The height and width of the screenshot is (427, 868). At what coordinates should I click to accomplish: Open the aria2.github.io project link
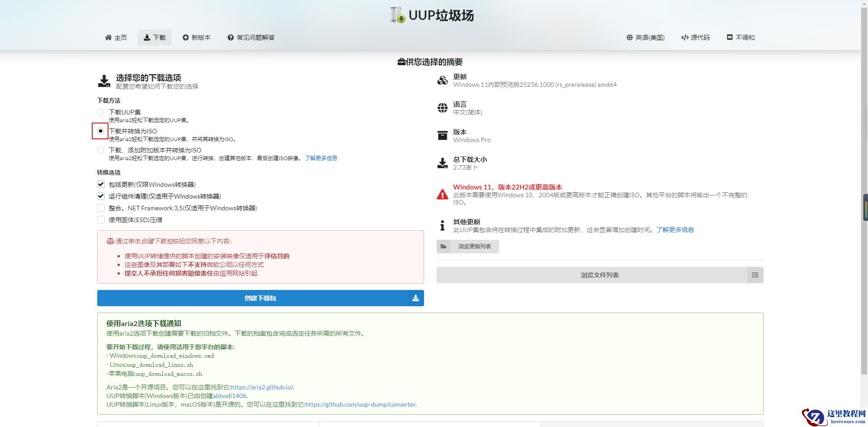click(x=262, y=387)
